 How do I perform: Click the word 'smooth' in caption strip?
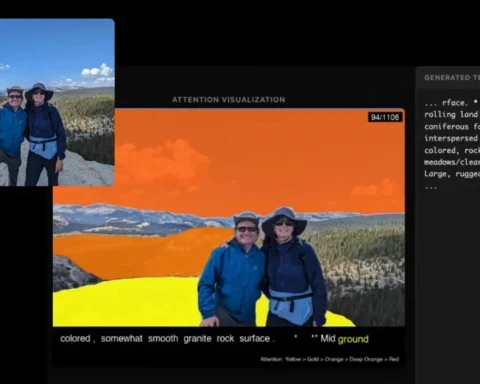[x=163, y=338]
